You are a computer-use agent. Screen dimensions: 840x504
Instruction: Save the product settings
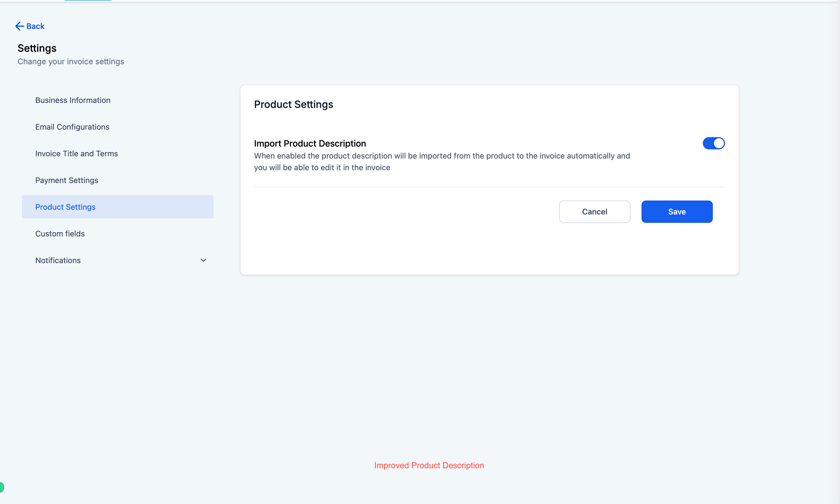click(677, 212)
